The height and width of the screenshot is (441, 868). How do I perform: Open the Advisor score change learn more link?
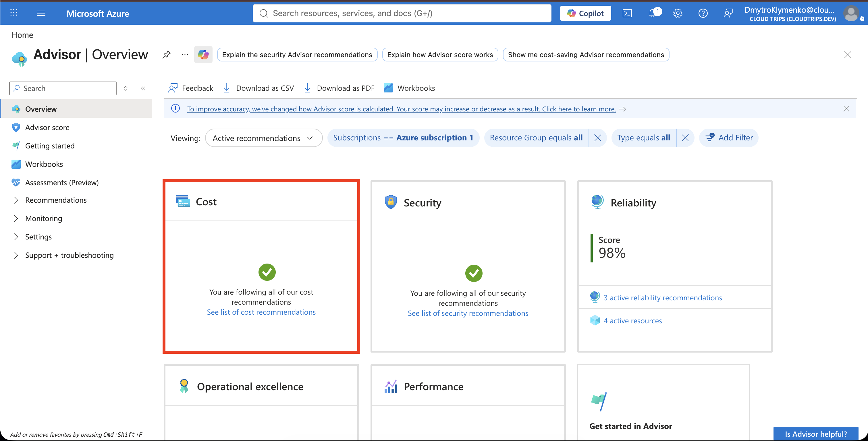(x=401, y=109)
